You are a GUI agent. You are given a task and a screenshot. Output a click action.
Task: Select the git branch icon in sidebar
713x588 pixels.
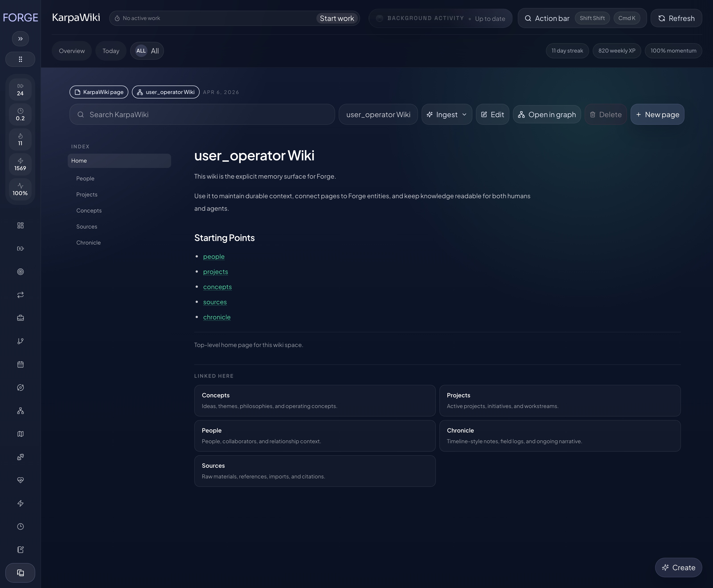pyautogui.click(x=20, y=341)
